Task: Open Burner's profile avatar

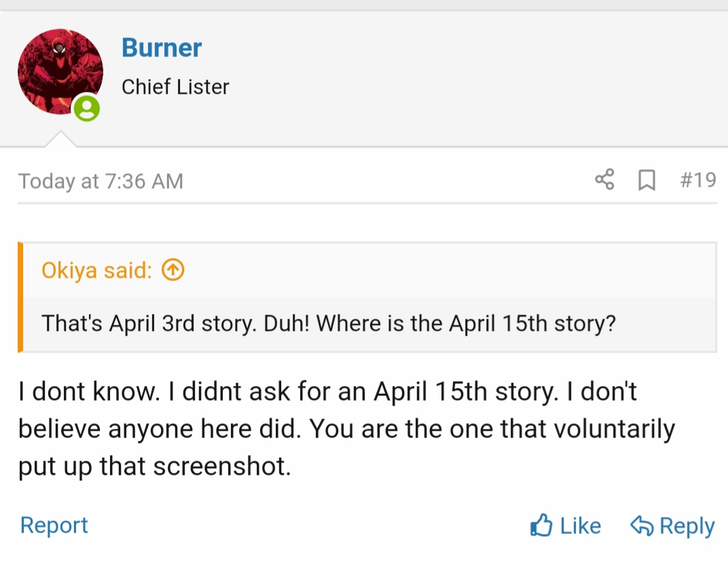Action: coord(60,71)
